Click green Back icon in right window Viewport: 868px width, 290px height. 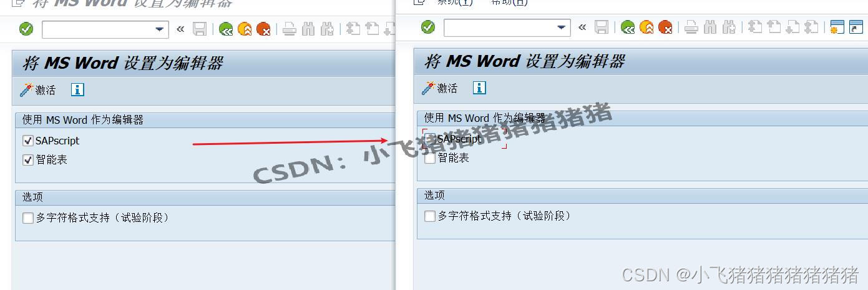pos(628,27)
